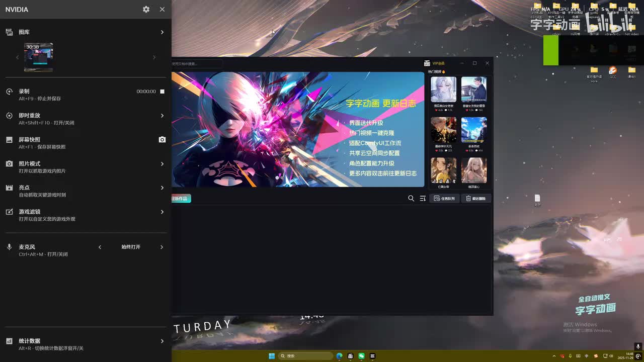Image resolution: width=644 pixels, height=362 pixels.
Task: Show hidden system tray icons
Action: [x=554, y=356]
